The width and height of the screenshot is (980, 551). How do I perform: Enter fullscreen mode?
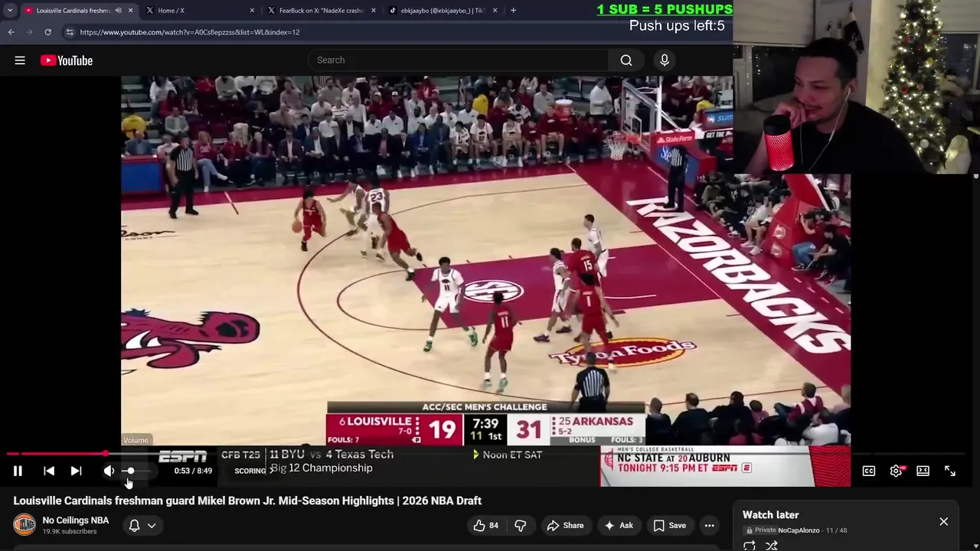[x=950, y=471]
